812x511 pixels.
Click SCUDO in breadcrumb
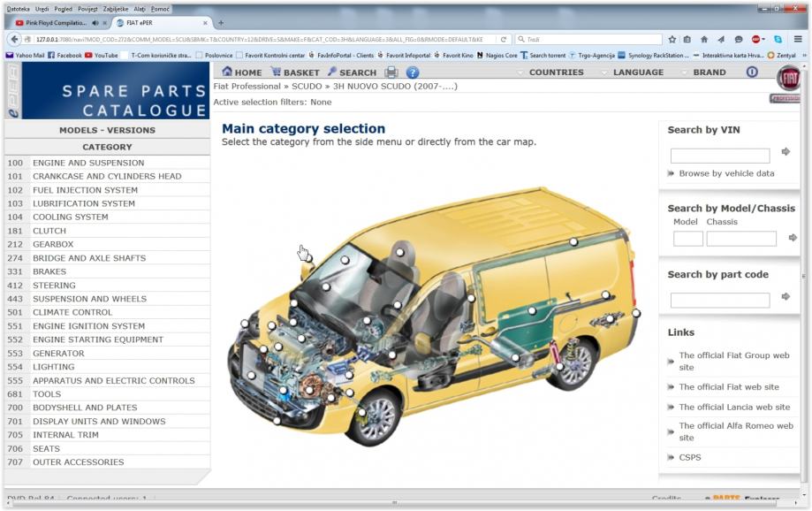click(x=307, y=87)
